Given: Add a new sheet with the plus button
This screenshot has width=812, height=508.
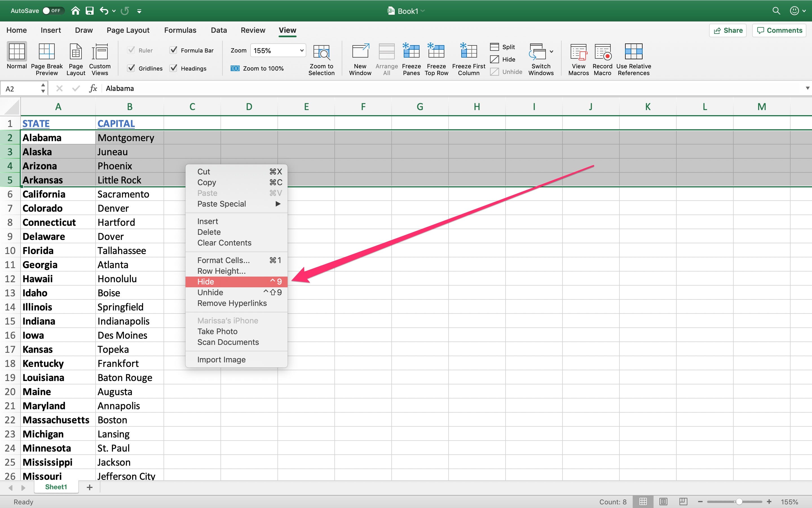Looking at the screenshot, I should tap(90, 487).
